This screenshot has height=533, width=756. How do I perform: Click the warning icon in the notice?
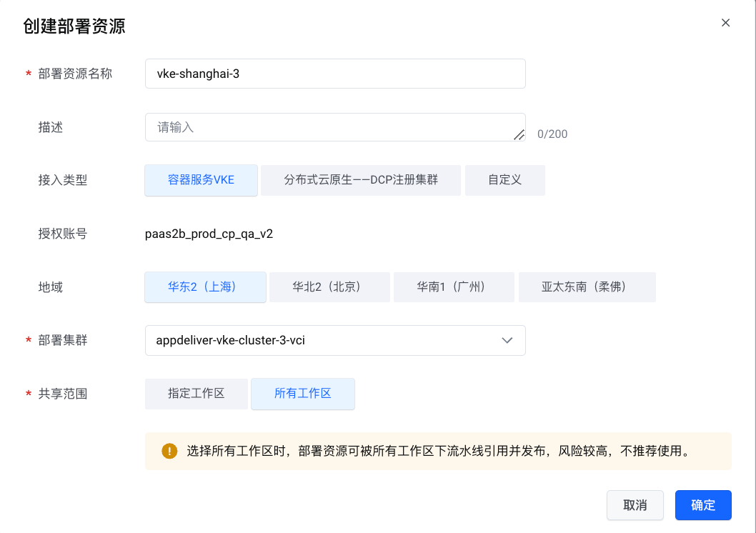tap(169, 451)
